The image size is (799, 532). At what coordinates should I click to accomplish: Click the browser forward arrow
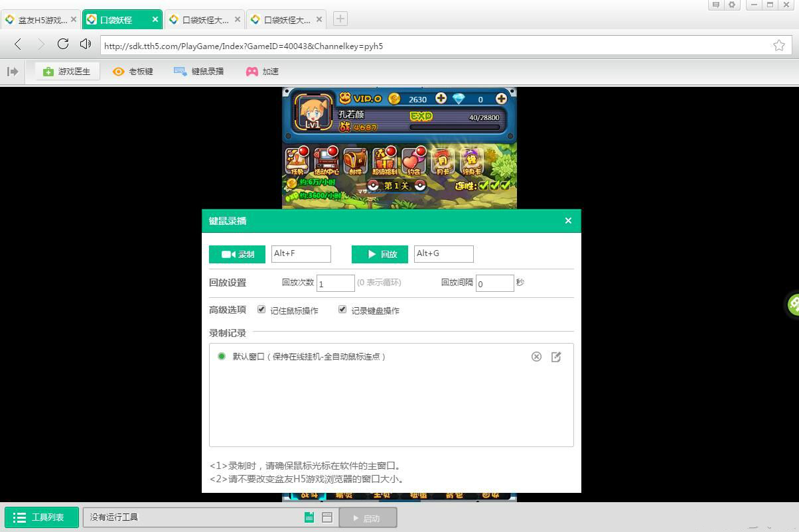click(40, 44)
